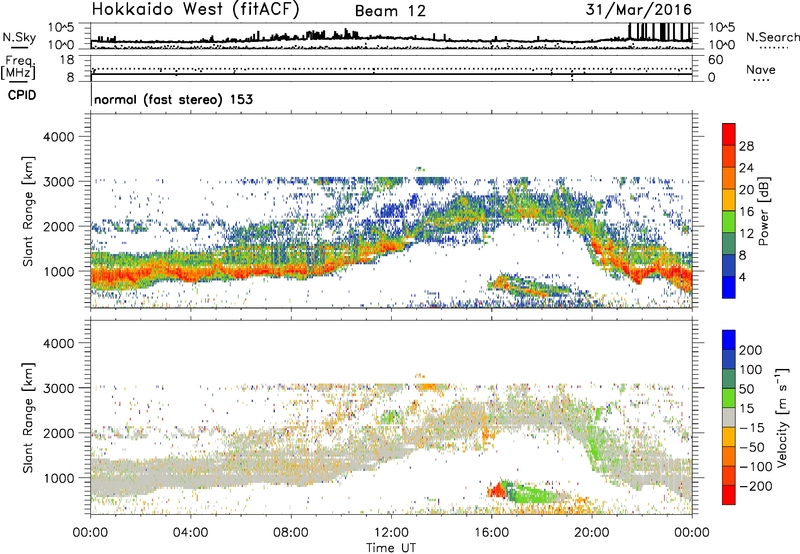Select the red segment of Power color bar
This screenshot has height=554, width=800.
pyautogui.click(x=729, y=134)
